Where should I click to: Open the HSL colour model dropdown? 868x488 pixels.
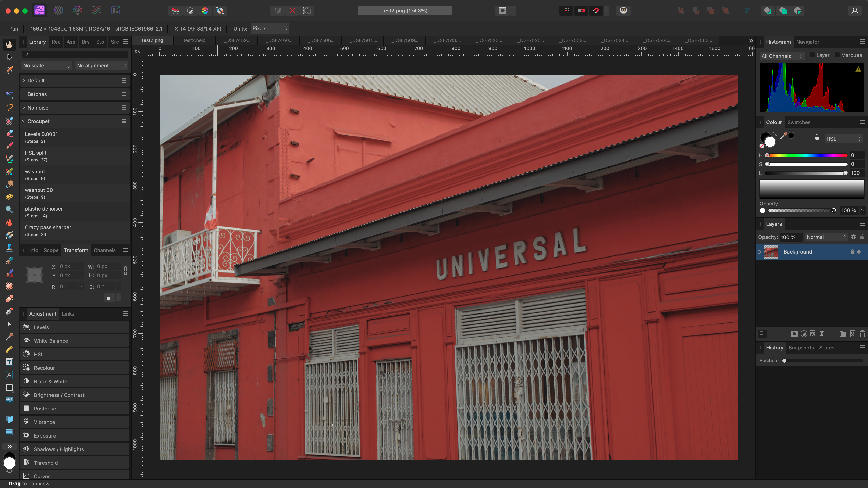pos(843,139)
